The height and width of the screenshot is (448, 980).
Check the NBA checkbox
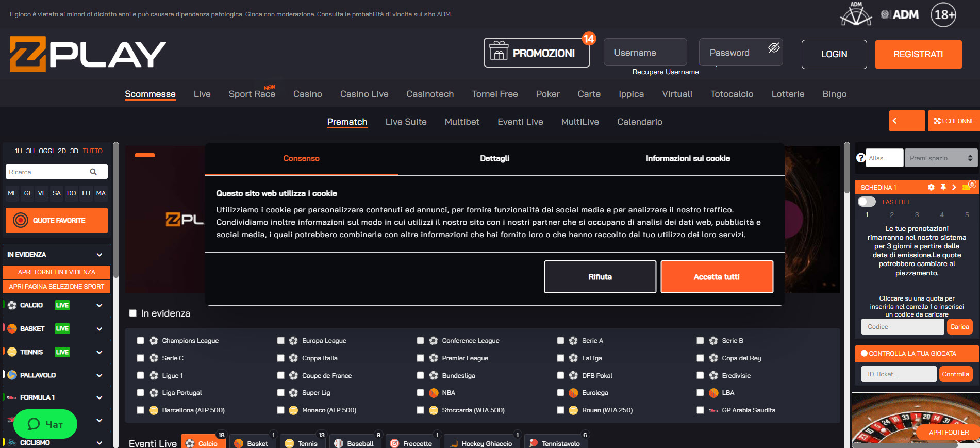[420, 393]
